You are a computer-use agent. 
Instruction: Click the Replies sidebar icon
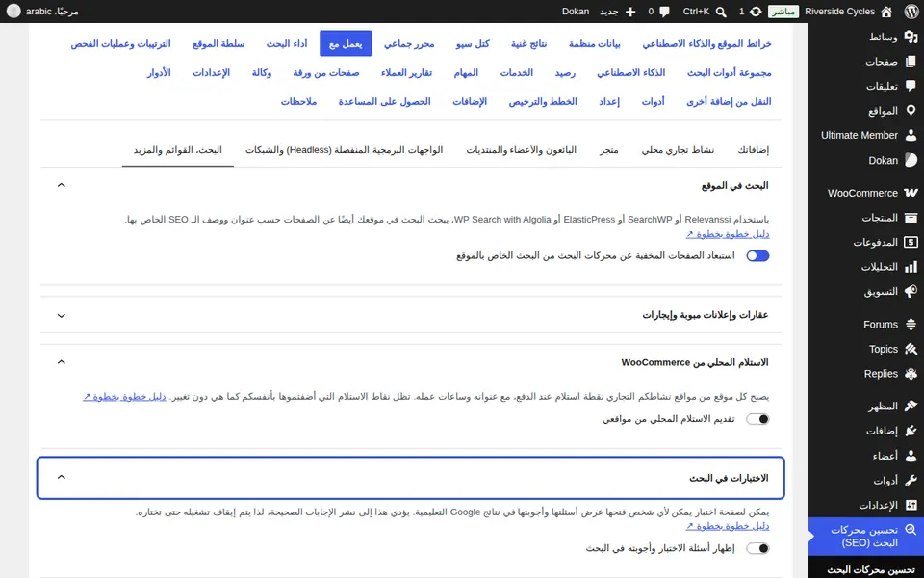911,374
